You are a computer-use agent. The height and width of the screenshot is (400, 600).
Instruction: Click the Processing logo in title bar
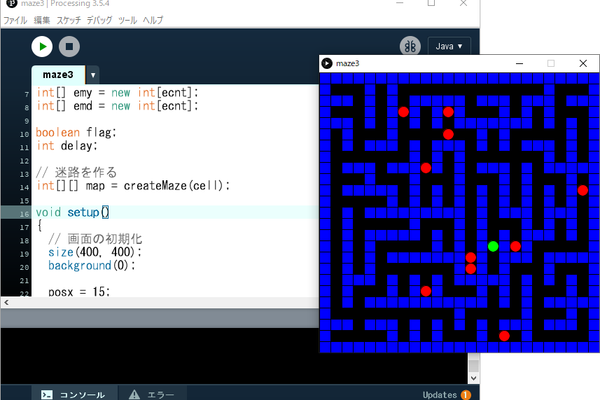[x=12, y=3]
